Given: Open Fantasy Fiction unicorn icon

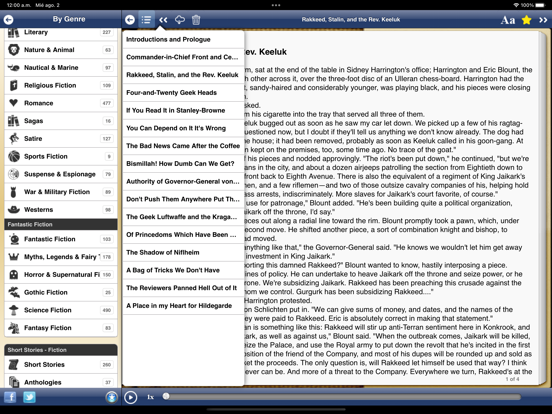Looking at the screenshot, I should pos(14,328).
